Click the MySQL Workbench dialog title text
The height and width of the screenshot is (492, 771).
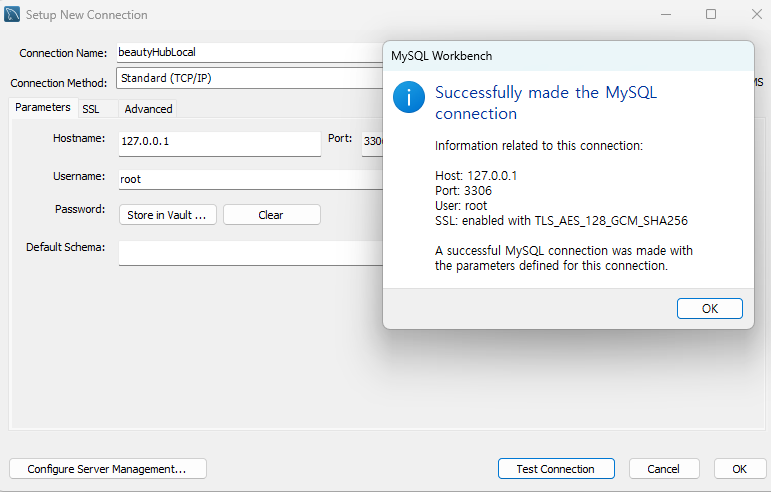click(x=442, y=56)
